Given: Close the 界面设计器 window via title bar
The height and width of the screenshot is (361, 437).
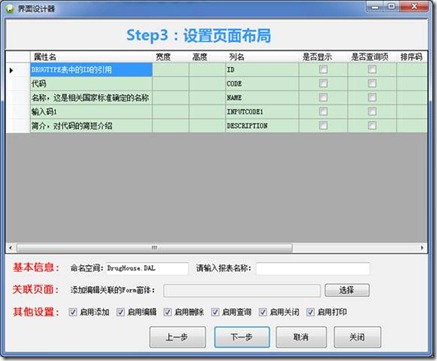Looking at the screenshot, I should [x=414, y=6].
